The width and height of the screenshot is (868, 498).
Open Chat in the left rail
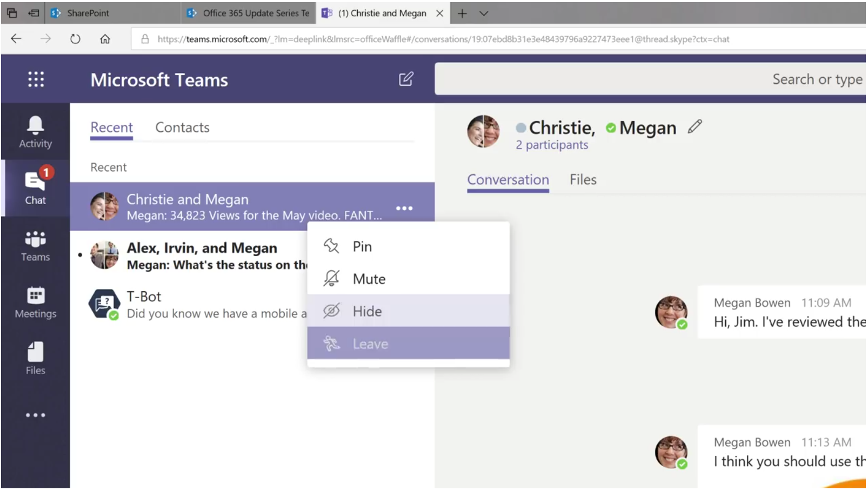point(35,187)
